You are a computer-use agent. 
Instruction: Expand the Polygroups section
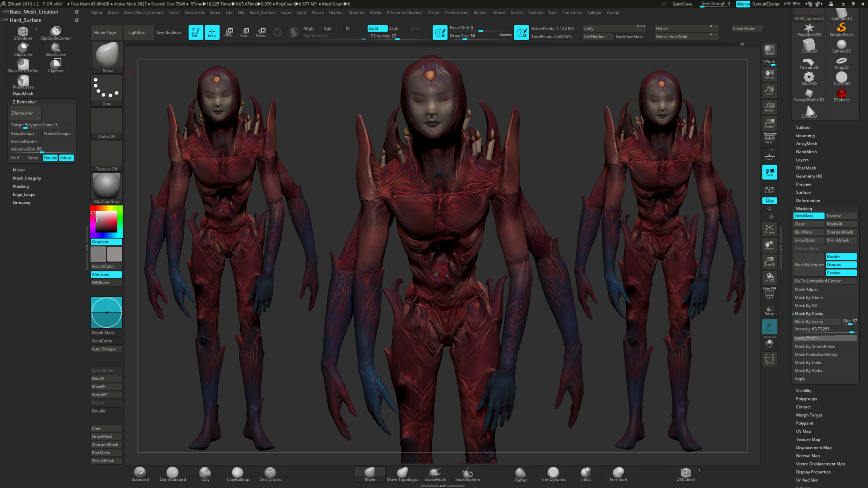[x=806, y=399]
